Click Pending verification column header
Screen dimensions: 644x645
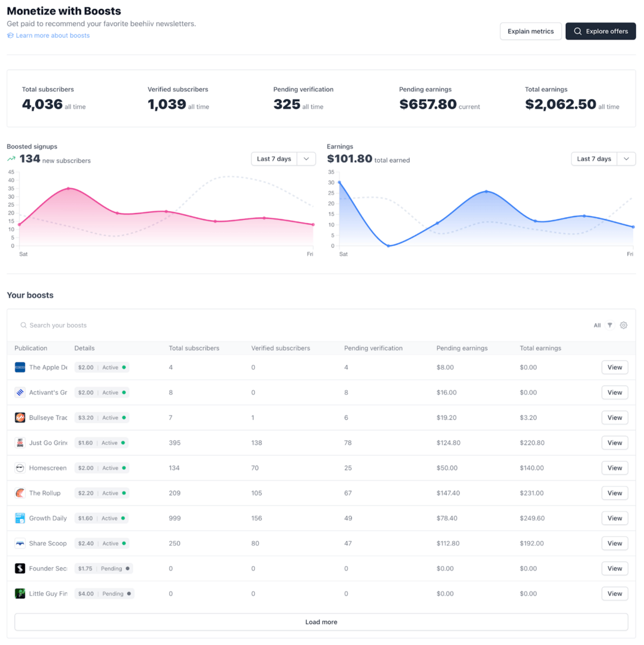[x=373, y=348]
